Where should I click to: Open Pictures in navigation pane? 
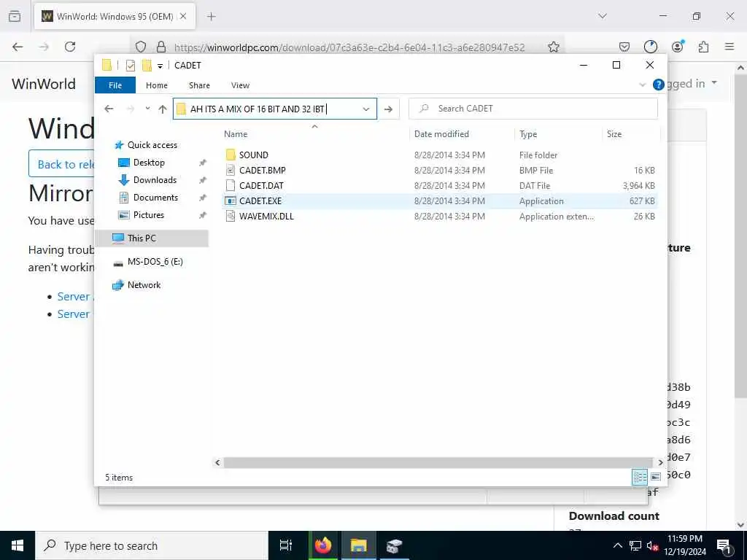coord(149,215)
